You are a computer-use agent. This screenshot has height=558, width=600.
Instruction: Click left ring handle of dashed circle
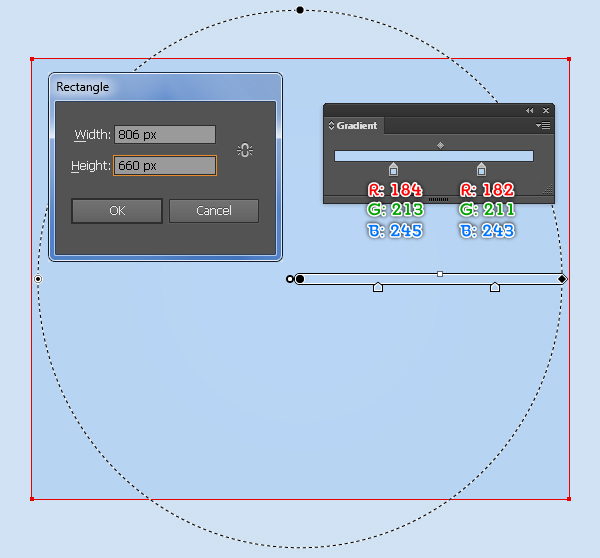[38, 279]
